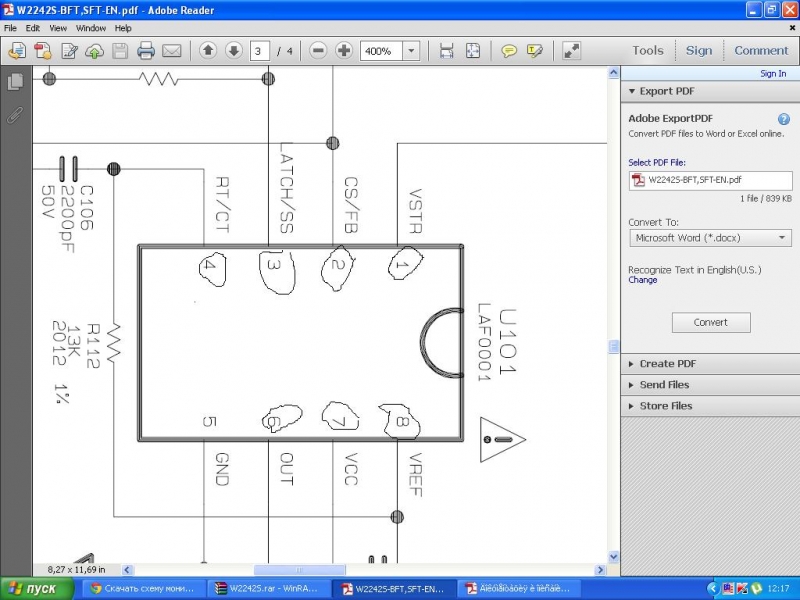800x600 pixels.
Task: Zoom in using the plus button
Action: [344, 51]
